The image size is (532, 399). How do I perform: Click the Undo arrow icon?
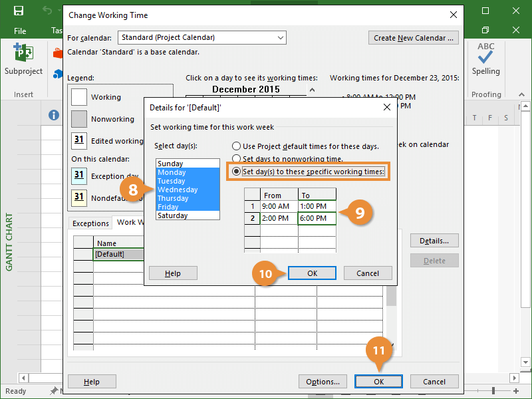(47, 11)
